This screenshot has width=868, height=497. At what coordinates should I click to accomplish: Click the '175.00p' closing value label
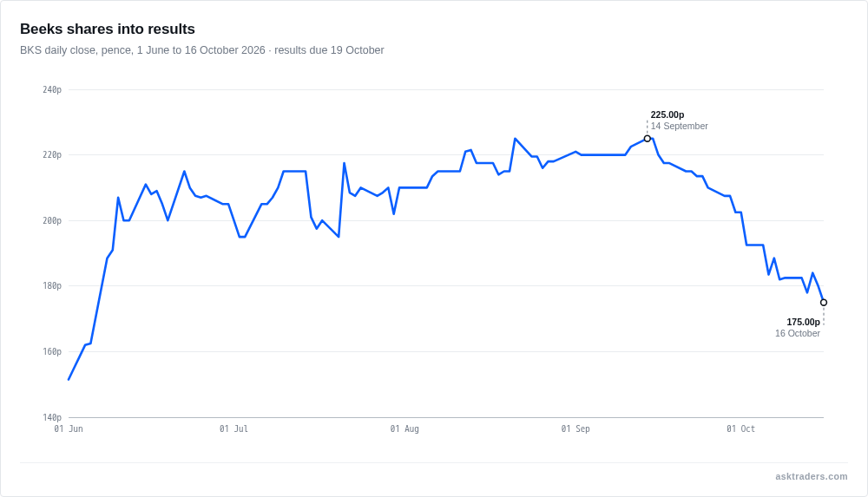[x=803, y=322]
